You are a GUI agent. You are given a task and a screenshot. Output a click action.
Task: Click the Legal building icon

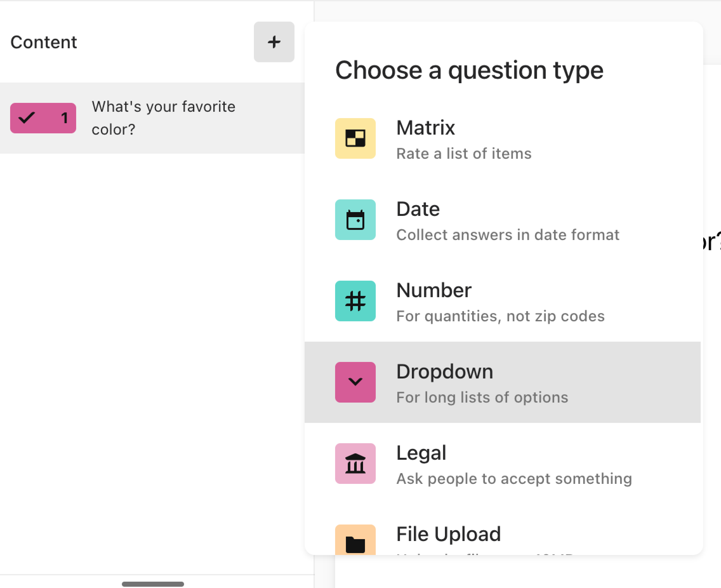355,463
